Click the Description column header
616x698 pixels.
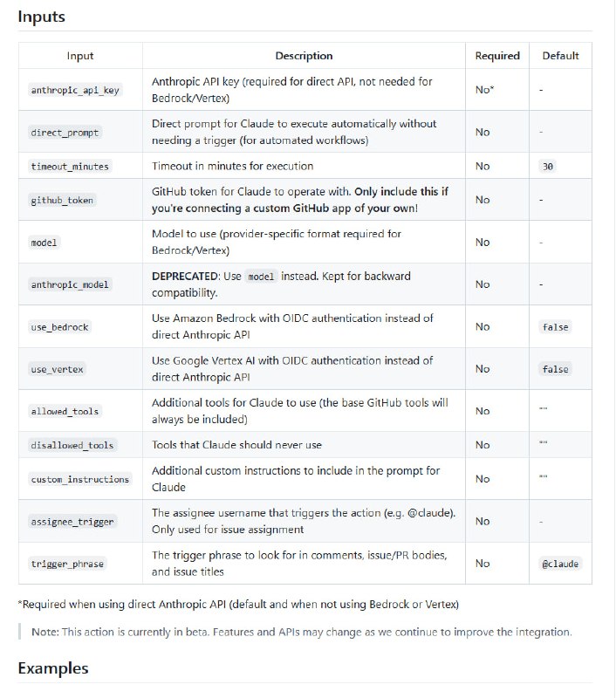(304, 56)
